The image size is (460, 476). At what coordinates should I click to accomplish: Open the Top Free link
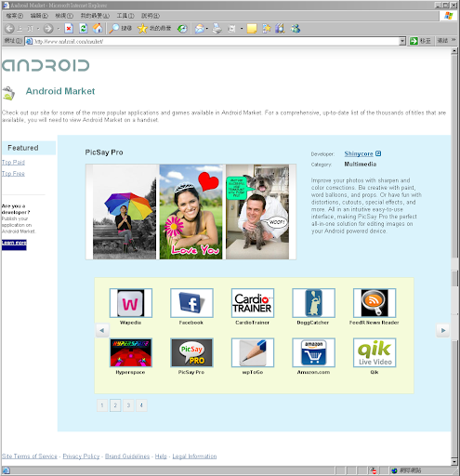coord(13,174)
